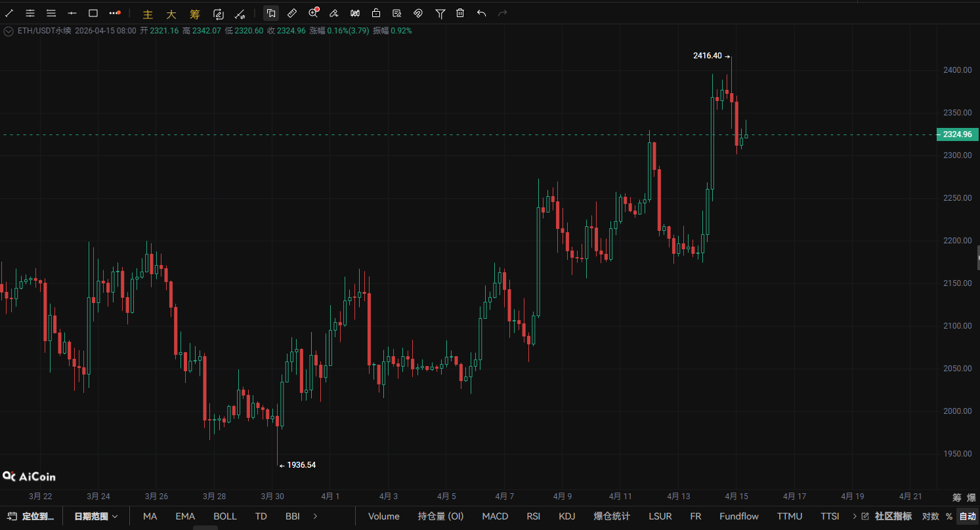
Task: Expand more sub-indicators after TTSI
Action: pyautogui.click(x=855, y=516)
